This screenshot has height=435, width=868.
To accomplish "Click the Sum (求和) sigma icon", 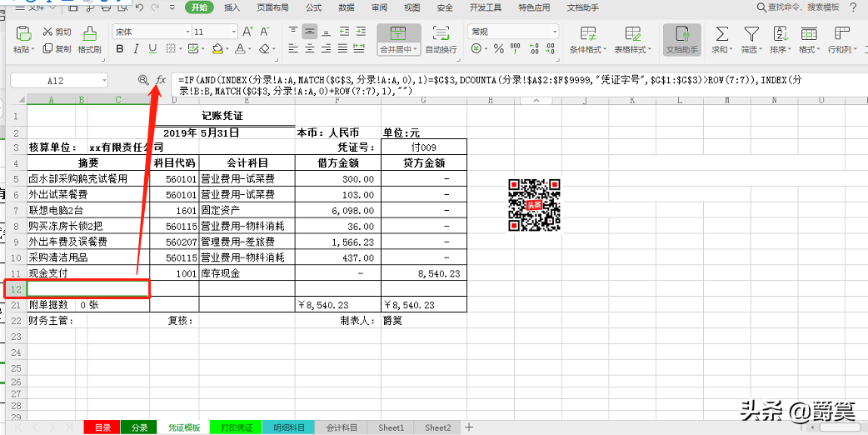I will [722, 33].
